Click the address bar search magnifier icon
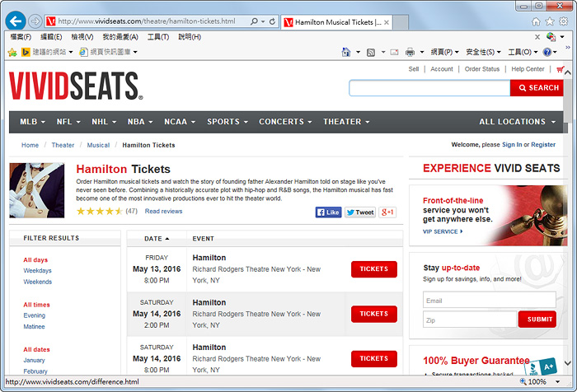Image resolution: width=577 pixels, height=392 pixels. point(254,21)
